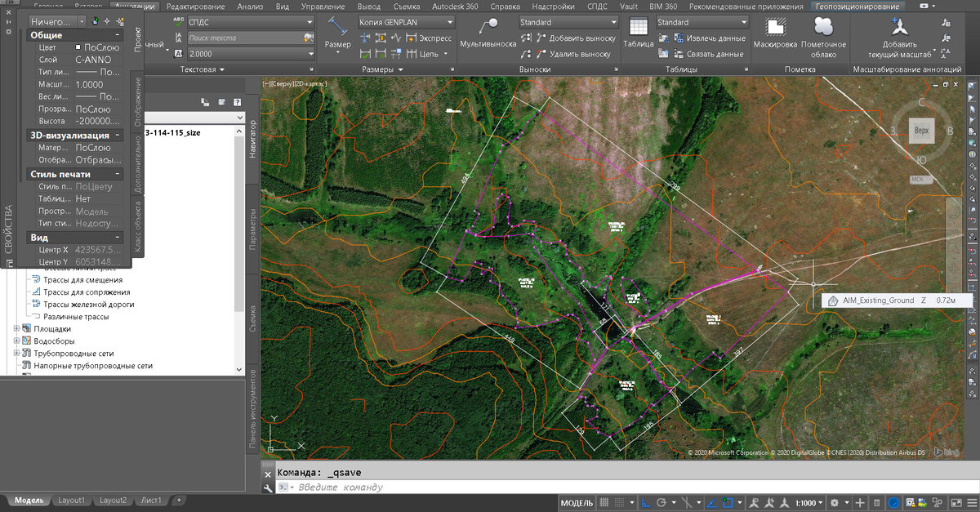980x512 pixels.
Task: Expand the Водосборы tree node
Action: [x=17, y=341]
